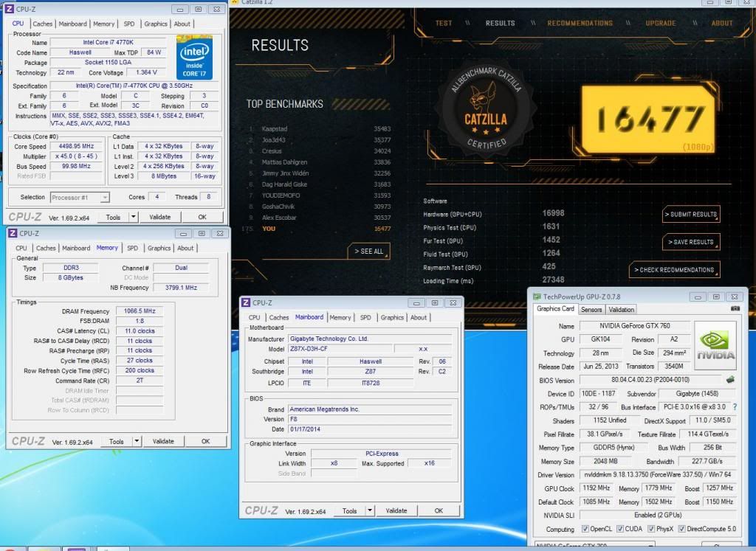
Task: Click the title bar icon of the CPU-Z Mainboard window
Action: [246, 302]
